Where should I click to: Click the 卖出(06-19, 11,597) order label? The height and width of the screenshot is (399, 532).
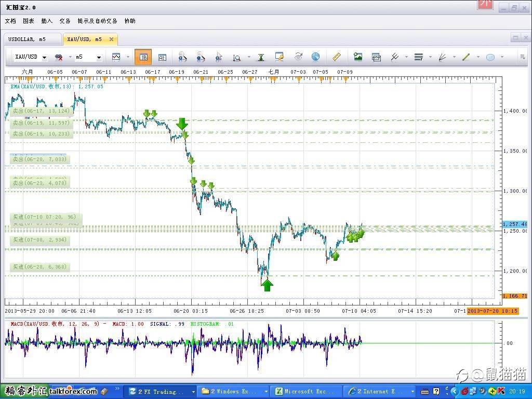tap(41, 123)
